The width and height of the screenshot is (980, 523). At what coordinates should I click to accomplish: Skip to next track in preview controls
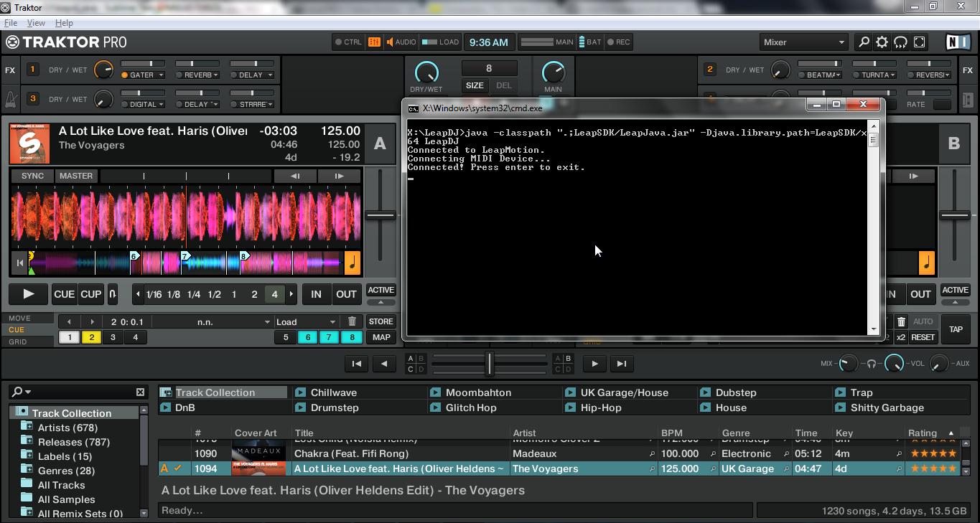(x=622, y=364)
